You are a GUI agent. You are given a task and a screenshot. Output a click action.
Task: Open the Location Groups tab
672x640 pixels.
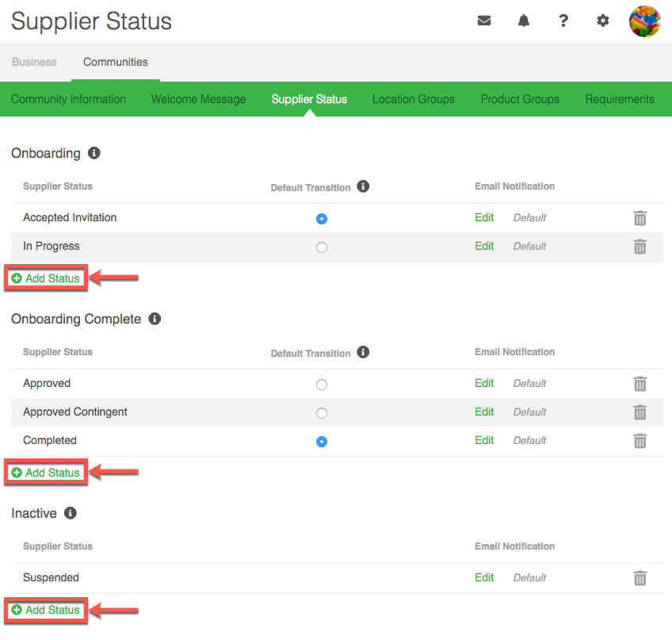pyautogui.click(x=413, y=99)
